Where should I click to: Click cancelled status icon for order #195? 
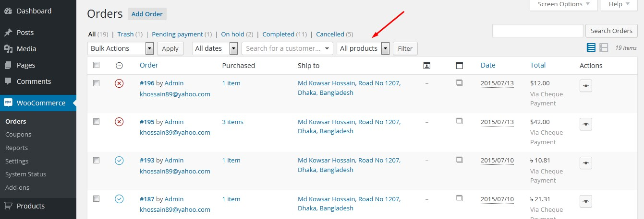coord(119,122)
